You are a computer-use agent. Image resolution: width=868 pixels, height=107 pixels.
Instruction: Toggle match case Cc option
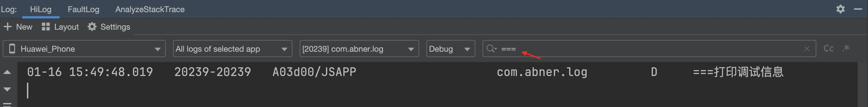[x=828, y=49]
